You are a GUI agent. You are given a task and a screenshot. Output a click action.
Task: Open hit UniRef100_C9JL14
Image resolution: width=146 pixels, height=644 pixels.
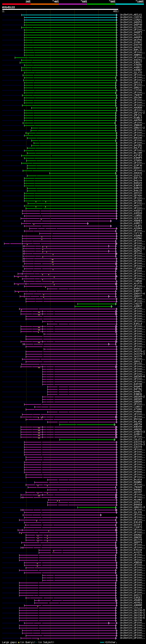point(131,608)
